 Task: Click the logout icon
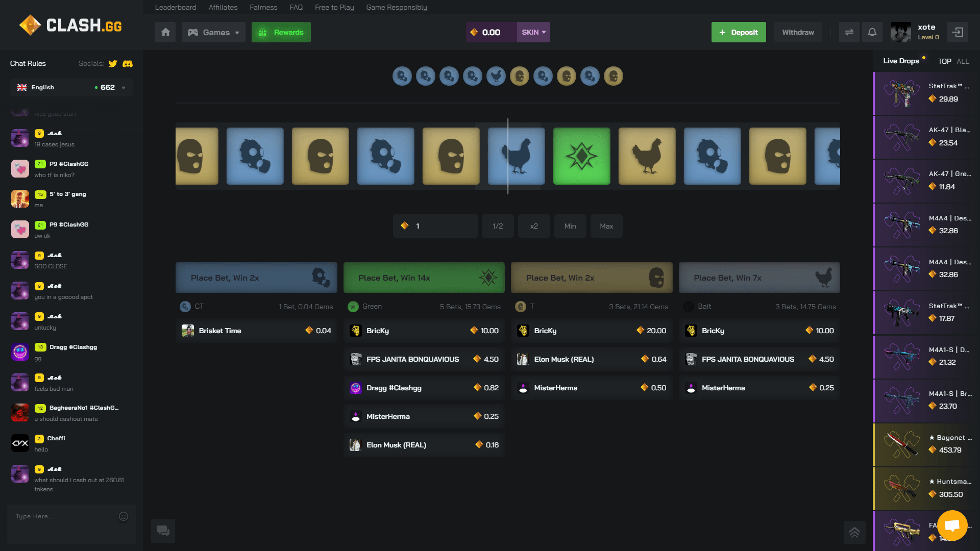(x=958, y=32)
